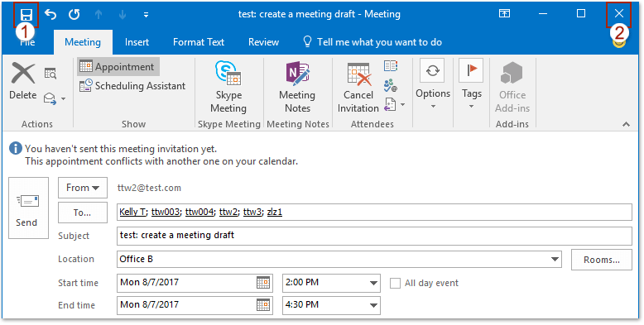Click Check Names icon in Attendees
Viewport: 644px width, 325px height.
pos(391,85)
